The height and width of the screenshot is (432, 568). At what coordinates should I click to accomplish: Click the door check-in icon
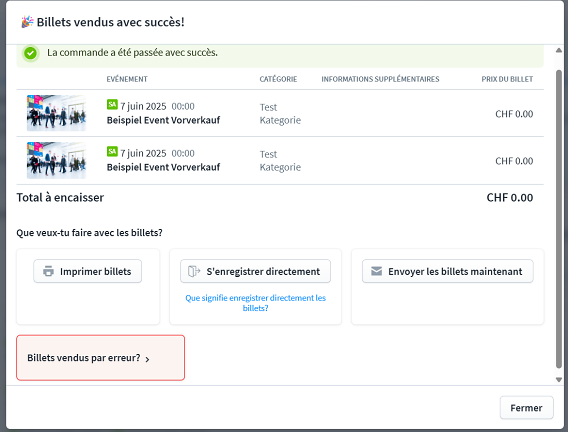(194, 271)
